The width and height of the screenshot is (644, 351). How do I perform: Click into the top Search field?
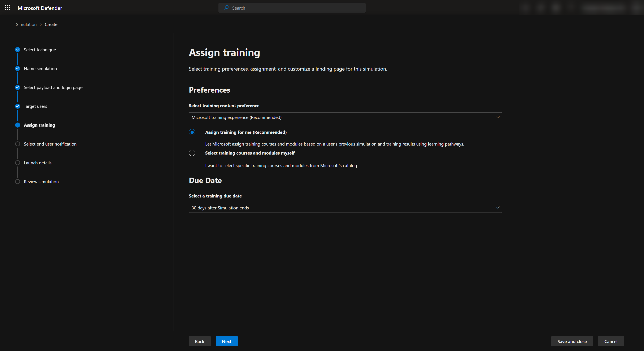click(295, 8)
